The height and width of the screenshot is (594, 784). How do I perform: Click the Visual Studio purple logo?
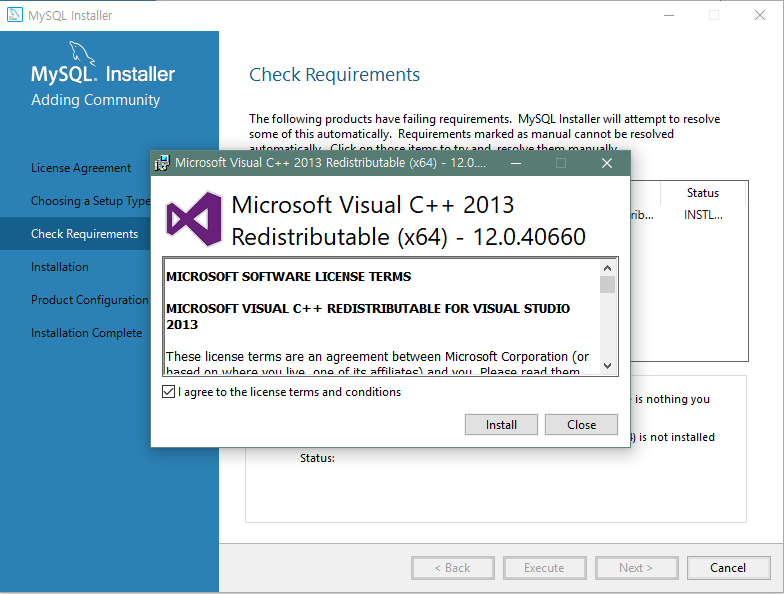tap(194, 219)
